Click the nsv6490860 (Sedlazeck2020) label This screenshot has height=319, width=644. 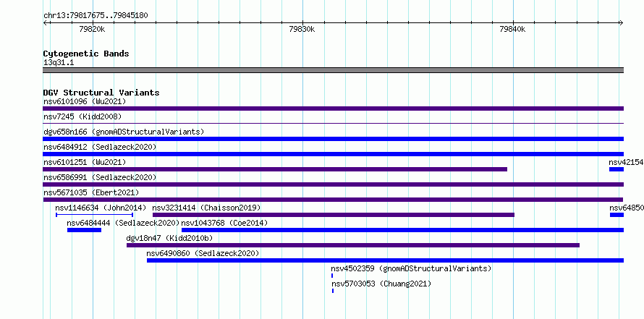click(x=203, y=253)
